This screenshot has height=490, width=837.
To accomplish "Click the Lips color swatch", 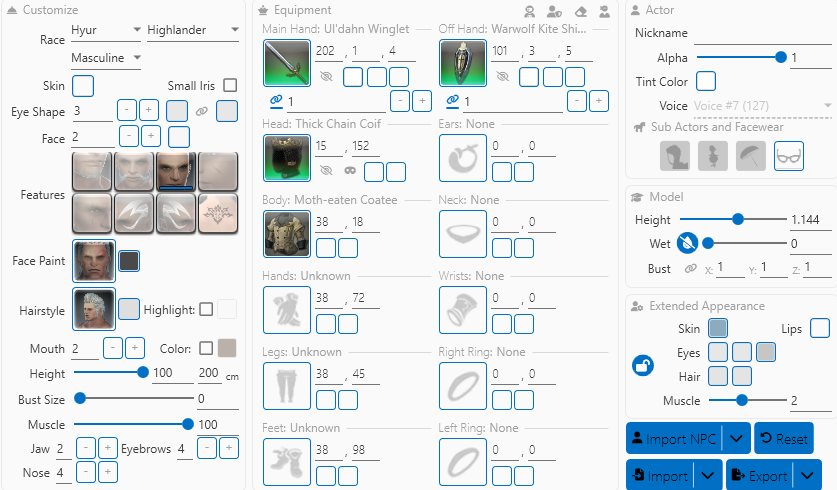I will (x=820, y=328).
